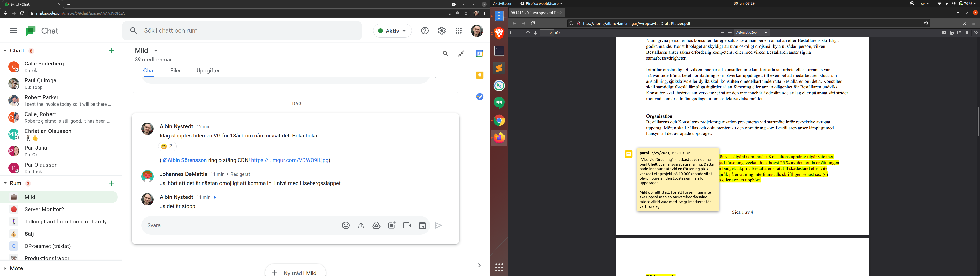The image size is (980, 276).
Task: Open the Server Monitor2 room
Action: pyautogui.click(x=61, y=209)
